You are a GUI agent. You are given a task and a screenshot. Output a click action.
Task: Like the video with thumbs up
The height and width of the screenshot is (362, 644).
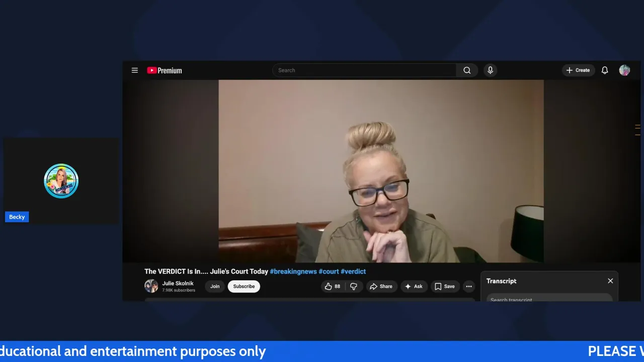(332, 287)
